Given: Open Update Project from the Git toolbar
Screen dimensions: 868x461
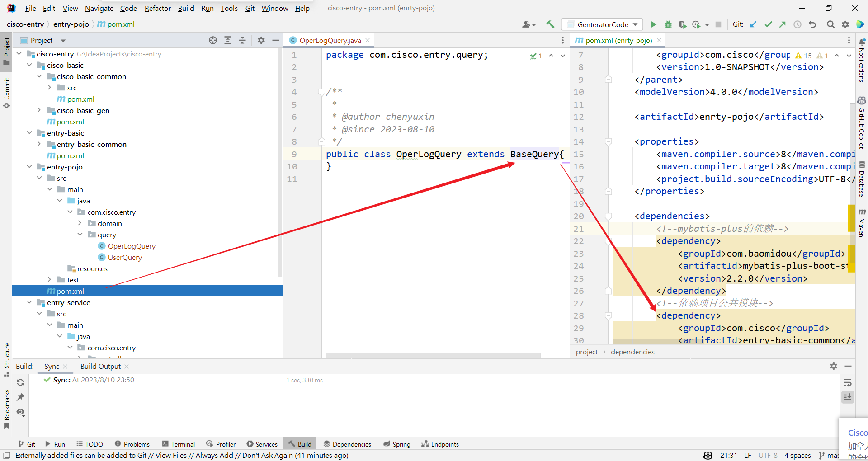Looking at the screenshot, I should pyautogui.click(x=753, y=24).
